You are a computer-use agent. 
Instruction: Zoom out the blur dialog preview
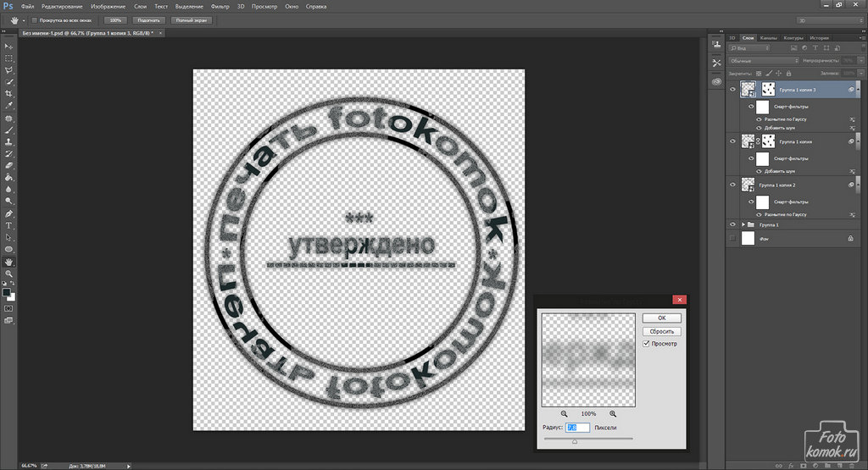tap(564, 413)
